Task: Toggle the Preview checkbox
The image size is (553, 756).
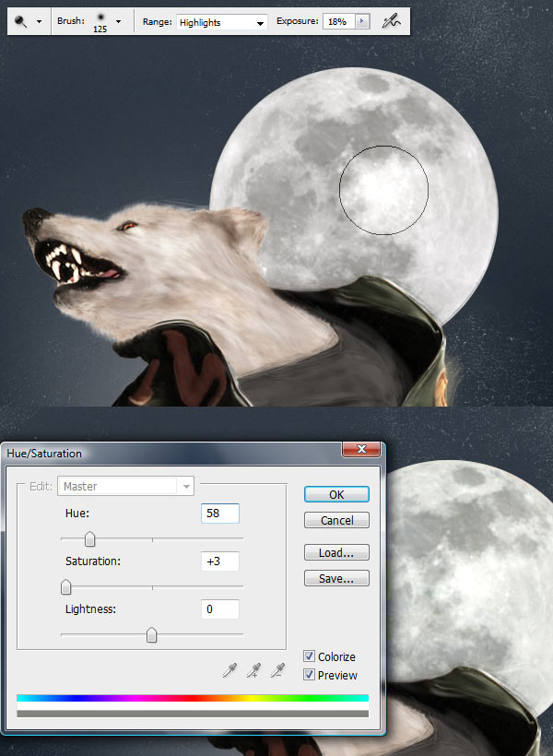Action: 309,675
